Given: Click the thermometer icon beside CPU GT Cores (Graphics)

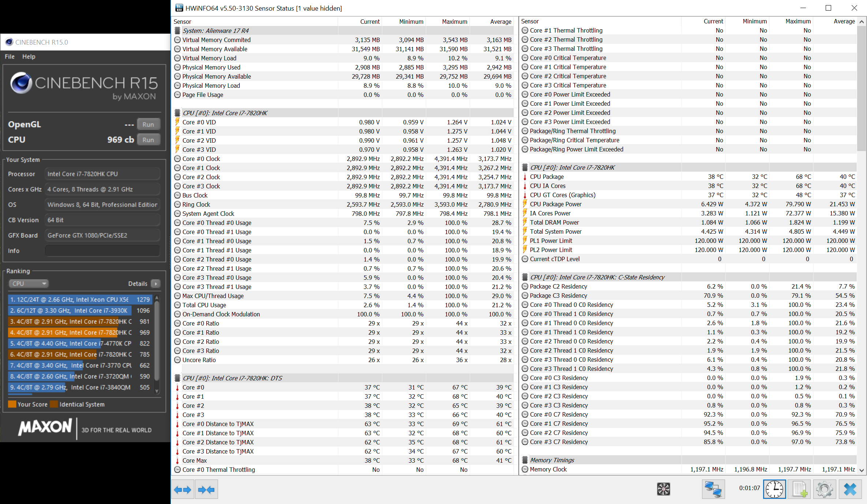Looking at the screenshot, I should click(x=525, y=195).
